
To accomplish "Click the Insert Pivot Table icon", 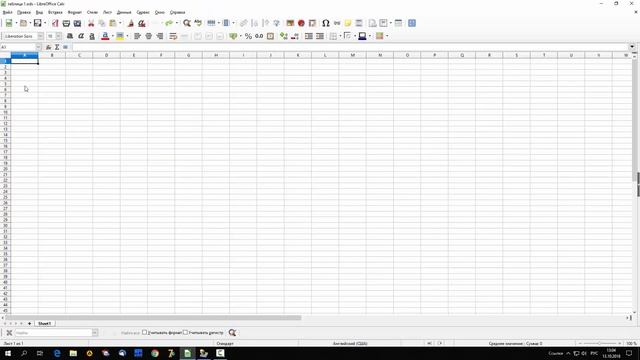I will pyautogui.click(x=312, y=23).
